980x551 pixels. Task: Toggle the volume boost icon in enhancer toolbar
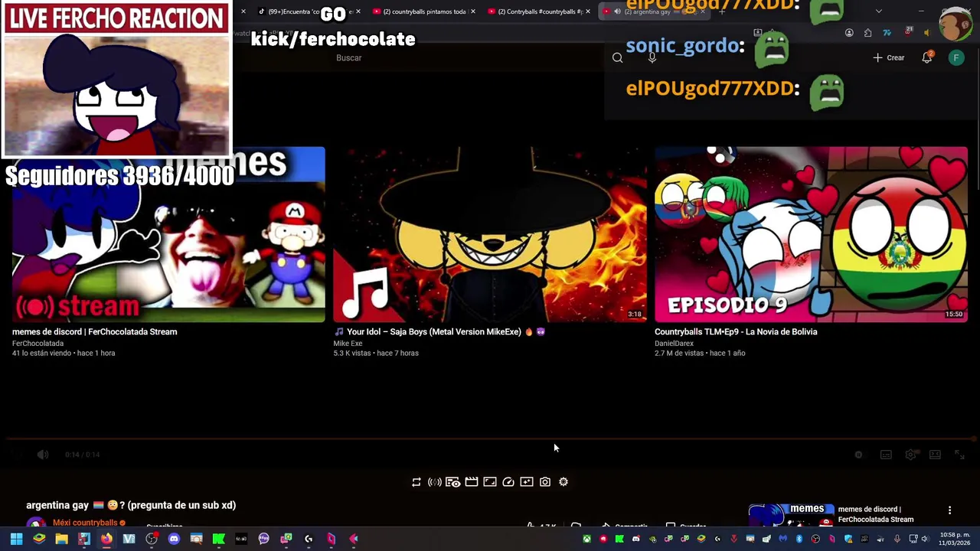click(434, 482)
